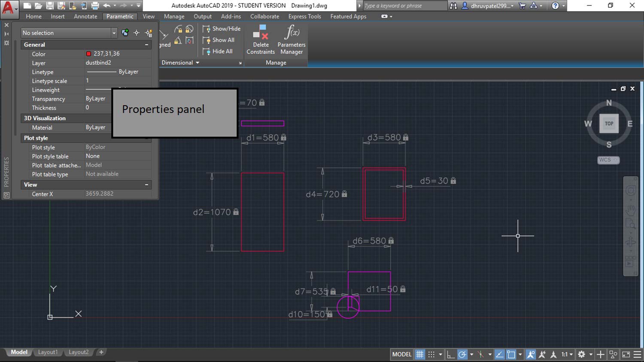Click the Properties palette settings icon
The height and width of the screenshot is (362, 644).
coord(6,43)
